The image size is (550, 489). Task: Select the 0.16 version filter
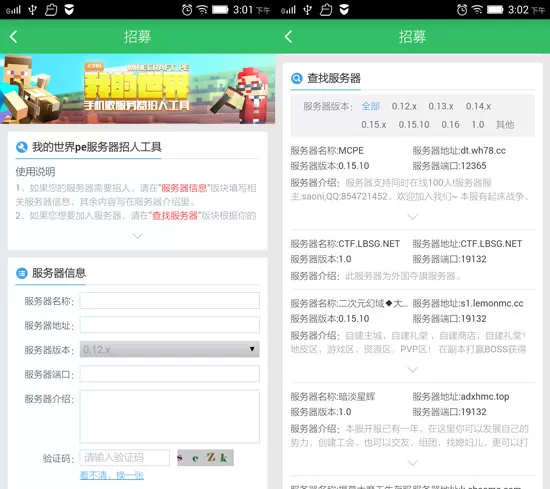coord(450,125)
